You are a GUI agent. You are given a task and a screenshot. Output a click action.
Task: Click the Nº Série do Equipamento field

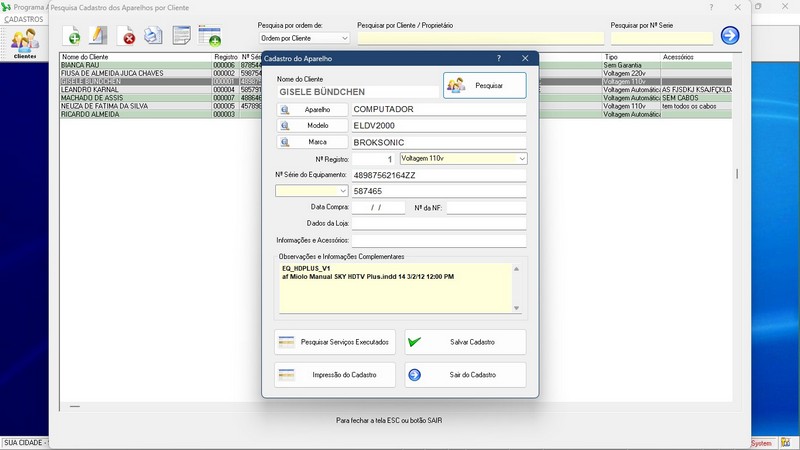click(439, 175)
